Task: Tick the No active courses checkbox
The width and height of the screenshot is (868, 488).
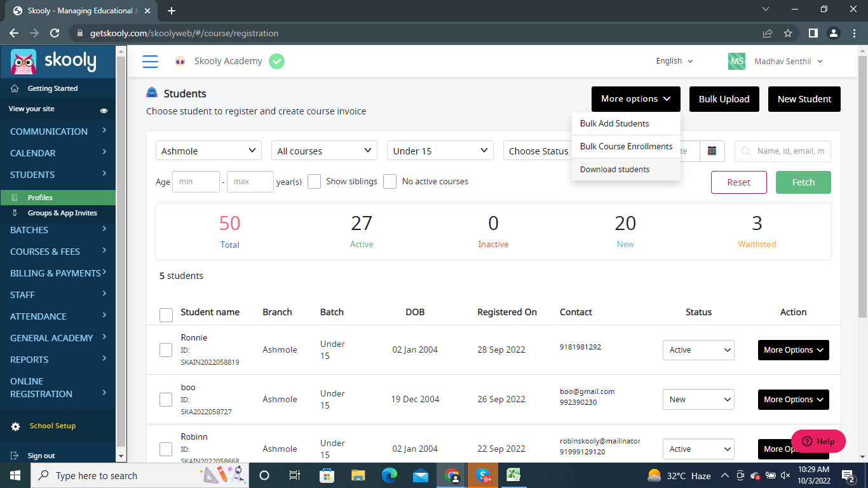Action: click(390, 182)
